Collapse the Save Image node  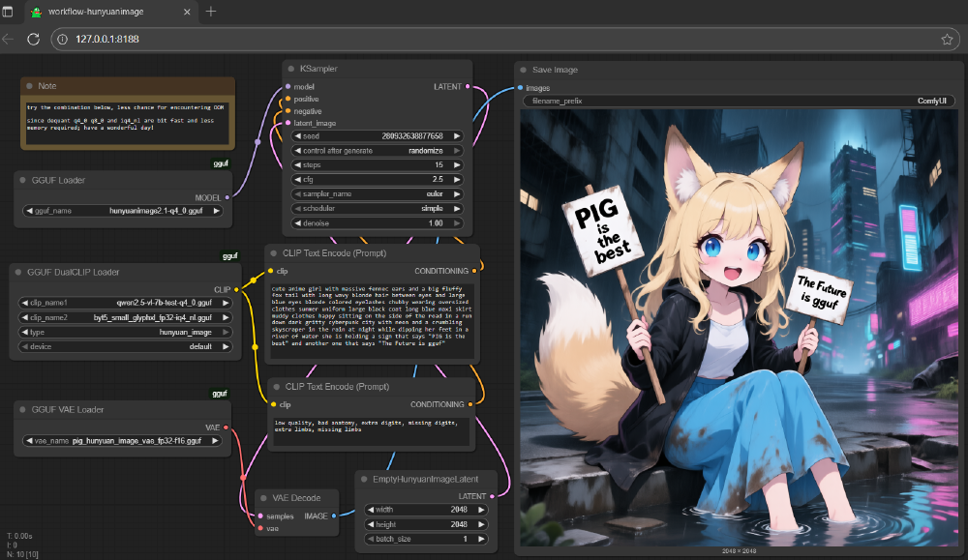click(522, 70)
